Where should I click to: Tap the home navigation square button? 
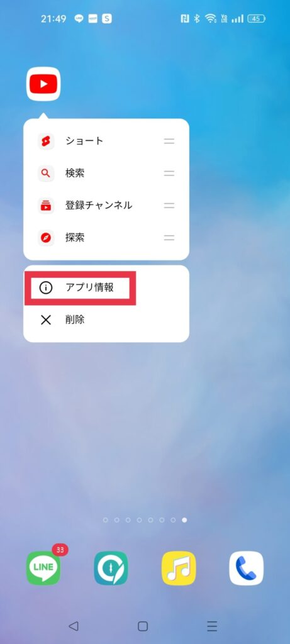(143, 626)
